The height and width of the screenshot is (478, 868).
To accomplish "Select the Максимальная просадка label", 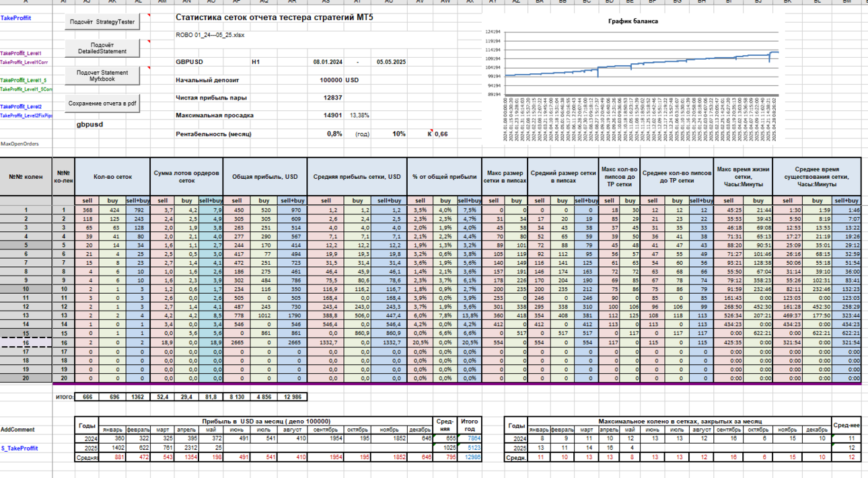I will [x=213, y=116].
